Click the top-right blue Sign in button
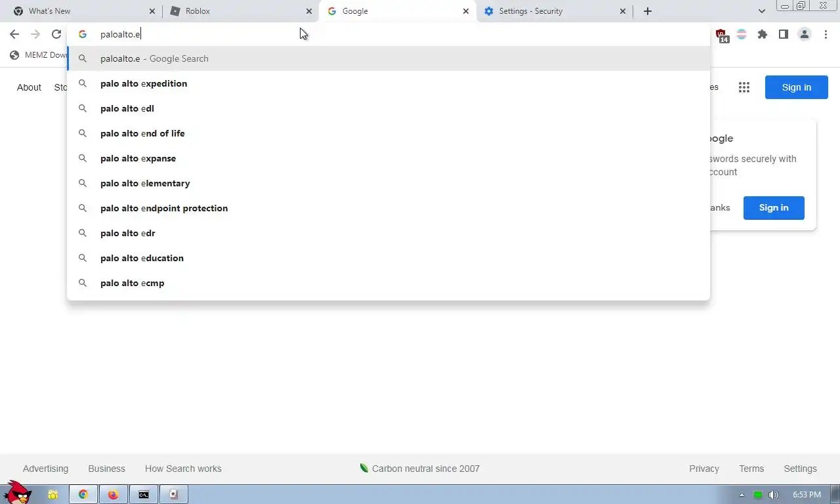The image size is (840, 504). (797, 87)
